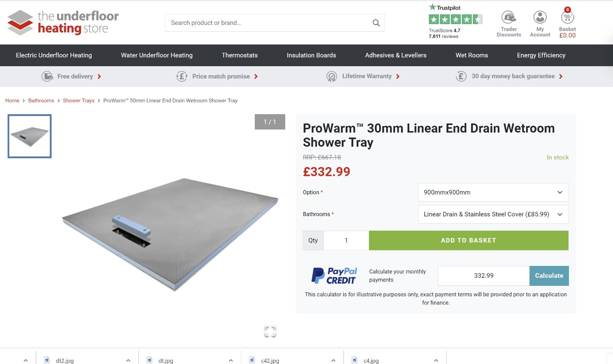This screenshot has width=613, height=364.
Task: Click the search magnifier icon
Action: 376,23
